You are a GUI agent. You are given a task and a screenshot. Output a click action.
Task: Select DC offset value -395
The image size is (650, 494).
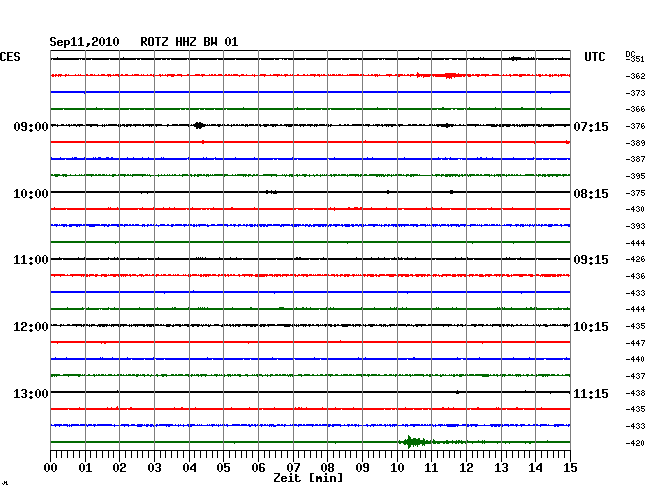pyautogui.click(x=635, y=177)
